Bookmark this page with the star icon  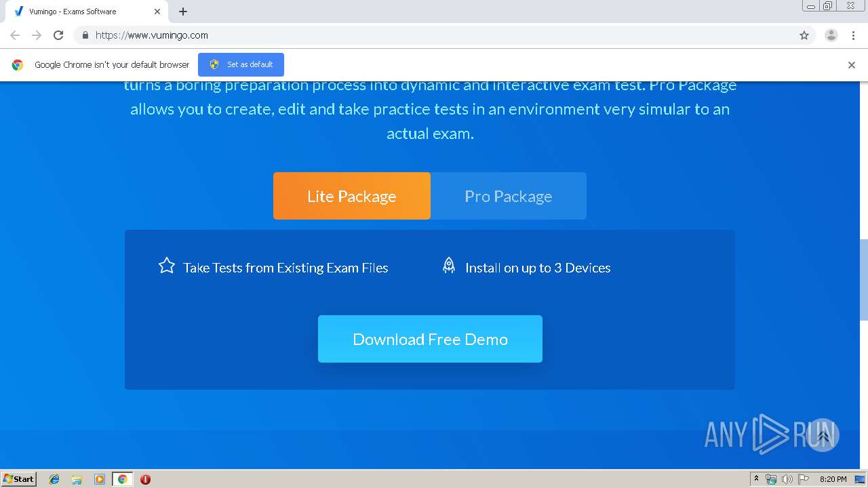point(804,35)
